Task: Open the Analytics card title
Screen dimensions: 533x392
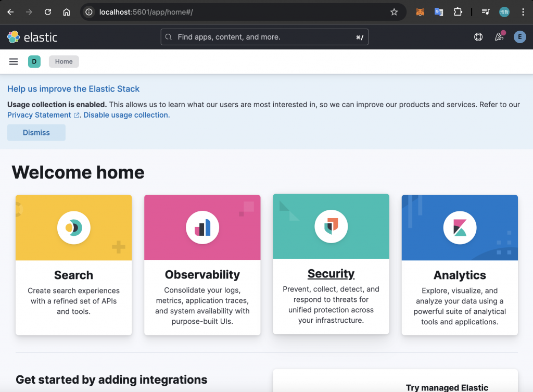Action: [x=460, y=275]
